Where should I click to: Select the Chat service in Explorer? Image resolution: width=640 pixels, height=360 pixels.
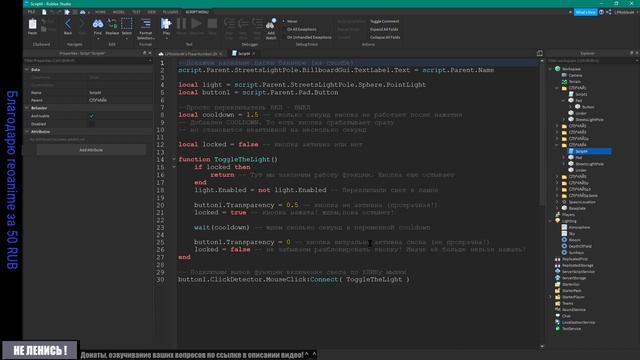click(566, 316)
